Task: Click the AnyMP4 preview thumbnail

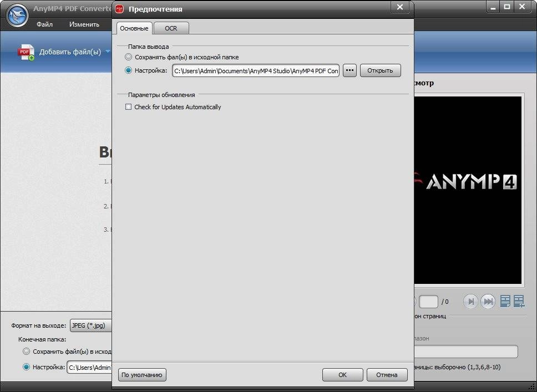Action: (468, 190)
